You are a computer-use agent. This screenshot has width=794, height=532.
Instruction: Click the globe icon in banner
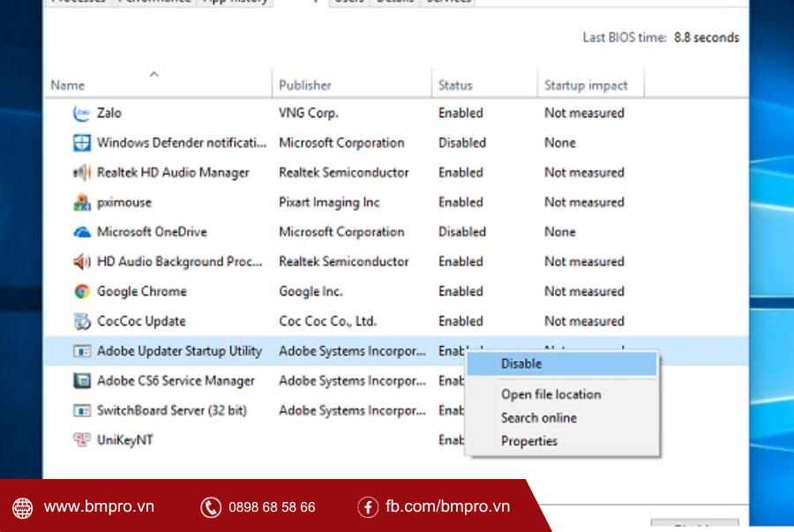click(22, 507)
